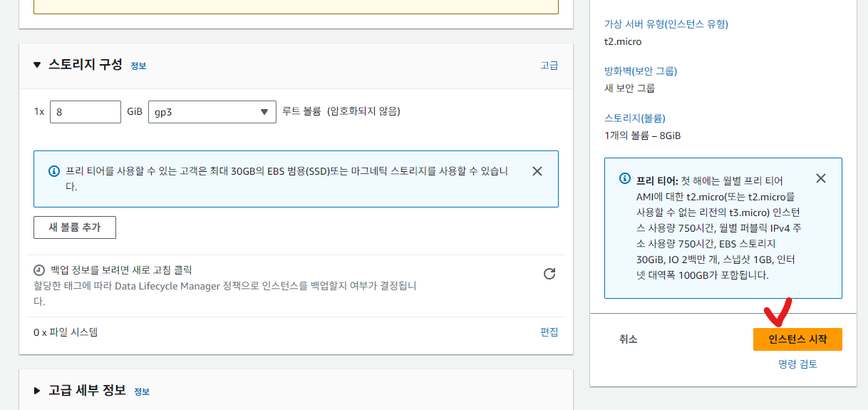Click 백업 정보를 보려면 새로 고침 클릭 text

[x=122, y=271]
